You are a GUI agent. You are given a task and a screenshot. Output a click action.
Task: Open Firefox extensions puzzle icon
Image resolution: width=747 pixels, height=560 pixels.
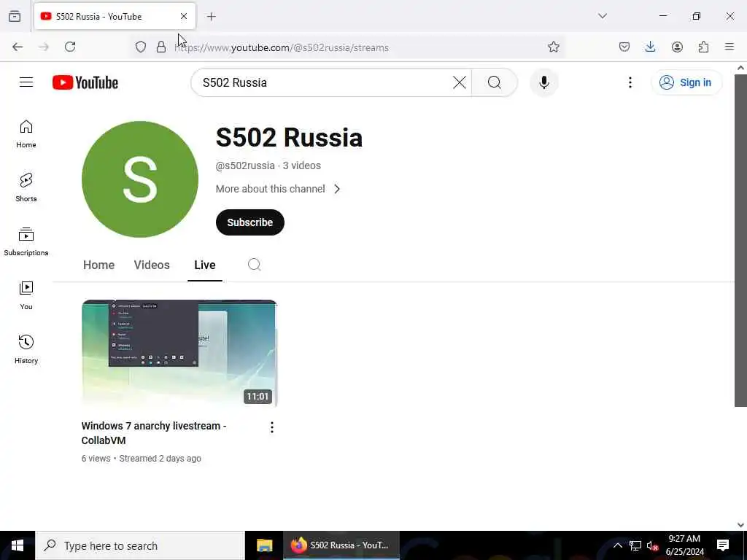(703, 47)
